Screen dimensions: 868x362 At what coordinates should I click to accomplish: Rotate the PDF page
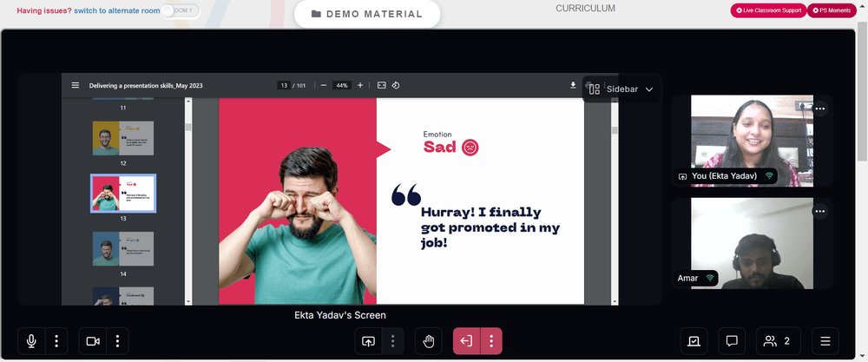(x=396, y=85)
